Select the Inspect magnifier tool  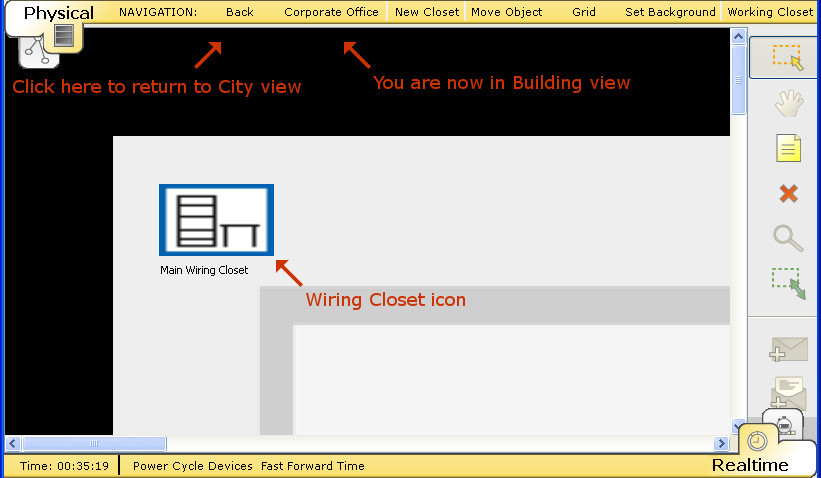[788, 238]
